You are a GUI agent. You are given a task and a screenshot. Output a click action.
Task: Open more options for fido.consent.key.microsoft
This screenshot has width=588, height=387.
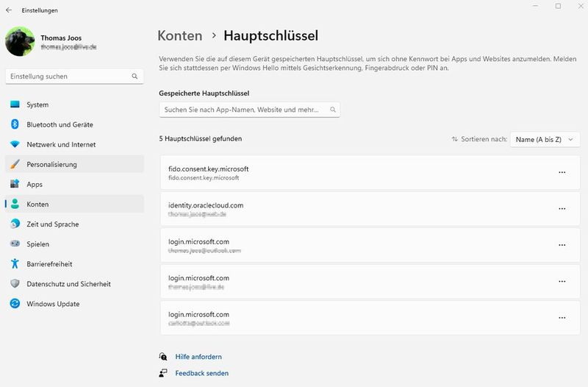pos(562,172)
